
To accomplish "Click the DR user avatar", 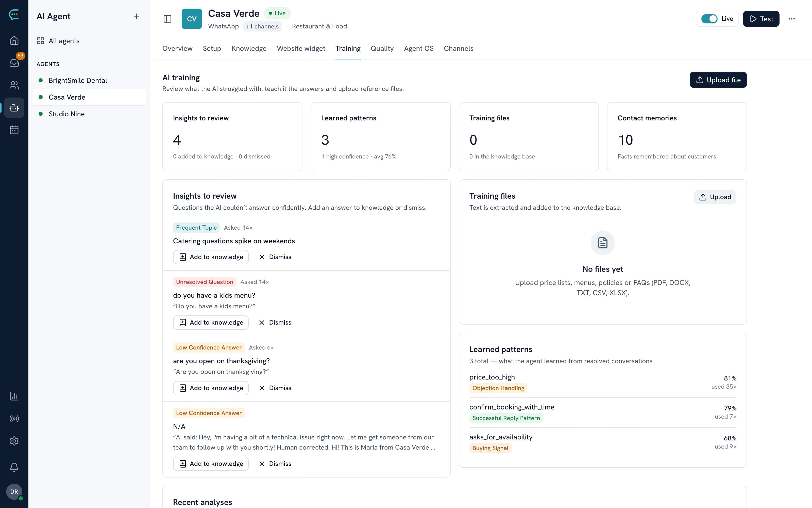I will (14, 491).
